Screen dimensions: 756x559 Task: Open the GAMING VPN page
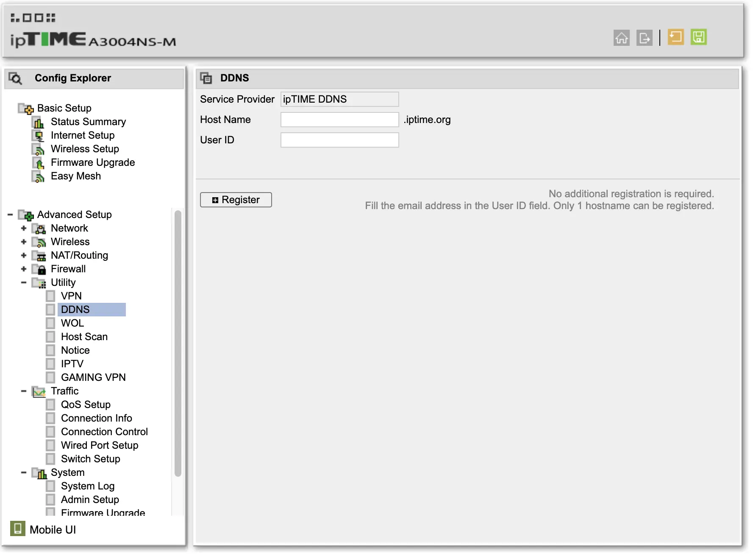[x=93, y=377]
